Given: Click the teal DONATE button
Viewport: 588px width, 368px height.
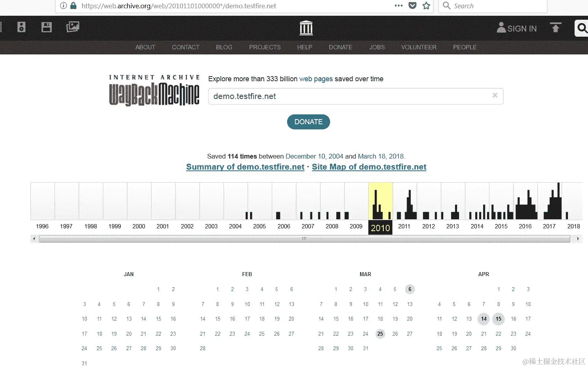Looking at the screenshot, I should [308, 122].
